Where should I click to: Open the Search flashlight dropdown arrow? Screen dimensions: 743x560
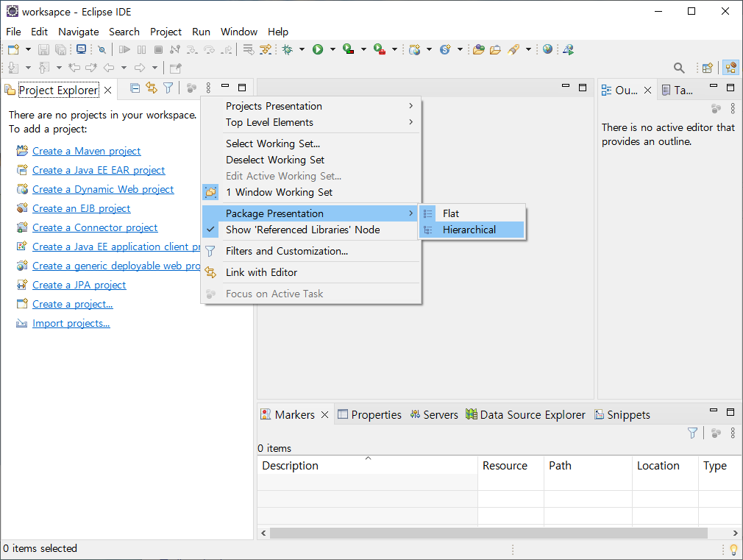coord(528,49)
